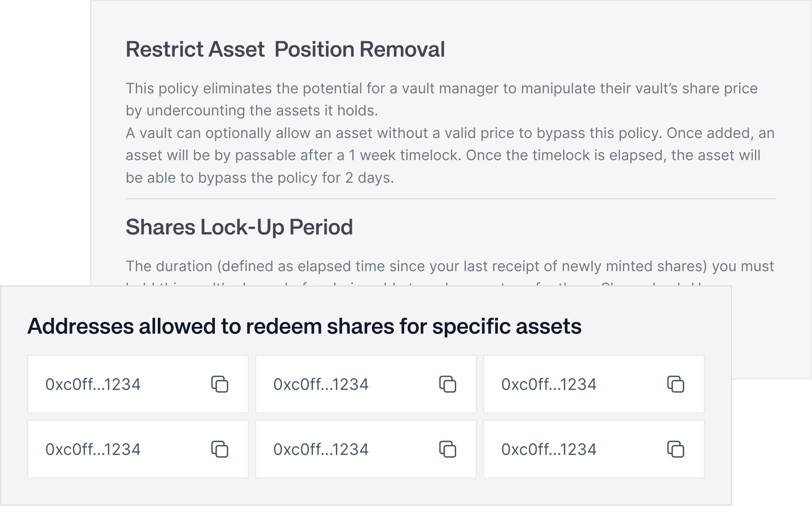The height and width of the screenshot is (506, 812).
Task: Click the sentence about bypassing policy for 2 days
Action: pyautogui.click(x=259, y=178)
